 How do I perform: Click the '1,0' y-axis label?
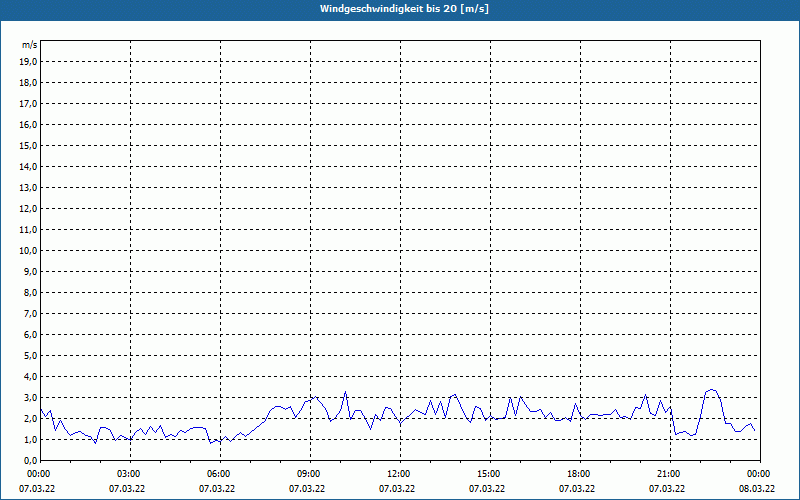pos(30,440)
